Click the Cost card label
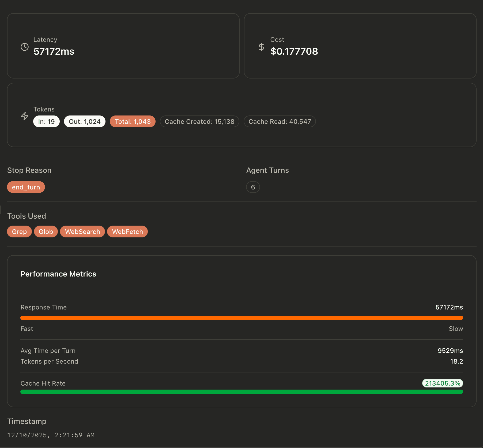 point(277,40)
